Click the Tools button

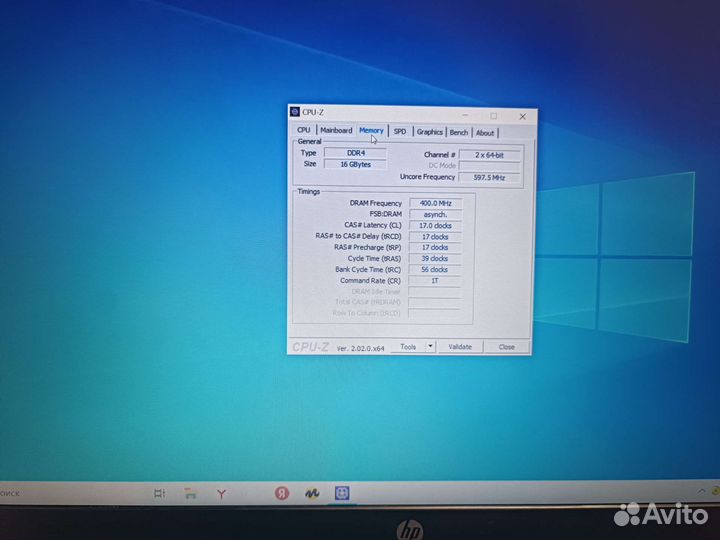pyautogui.click(x=408, y=347)
